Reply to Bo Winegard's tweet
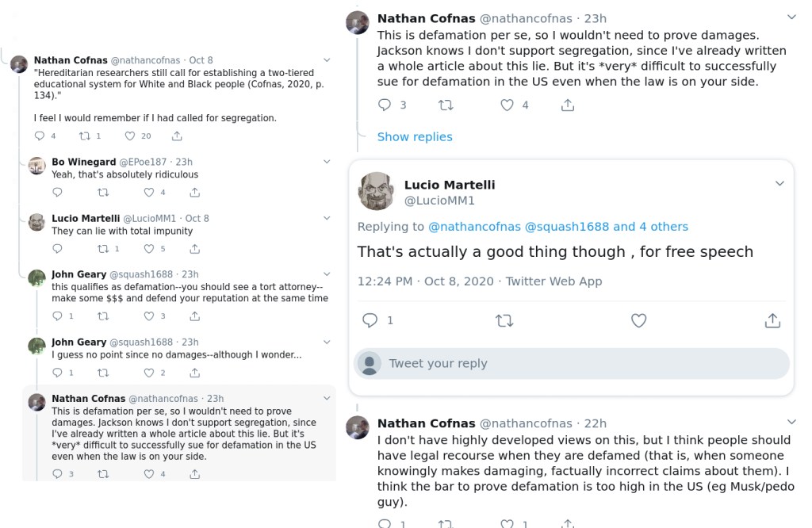Image resolution: width=812 pixels, height=528 pixels. (x=56, y=192)
